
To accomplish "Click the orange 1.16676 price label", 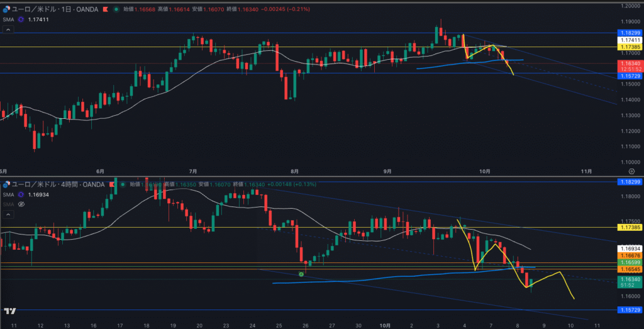I will tap(630, 255).
